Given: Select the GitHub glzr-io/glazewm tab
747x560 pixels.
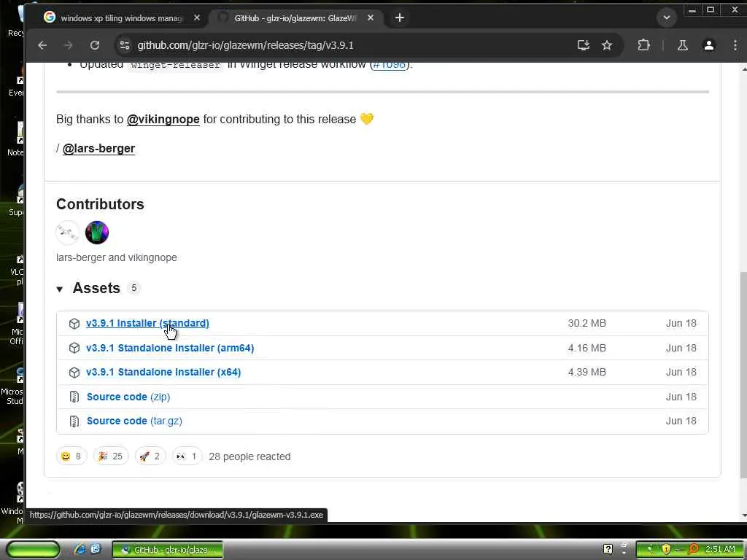Looking at the screenshot, I should (x=295, y=18).
